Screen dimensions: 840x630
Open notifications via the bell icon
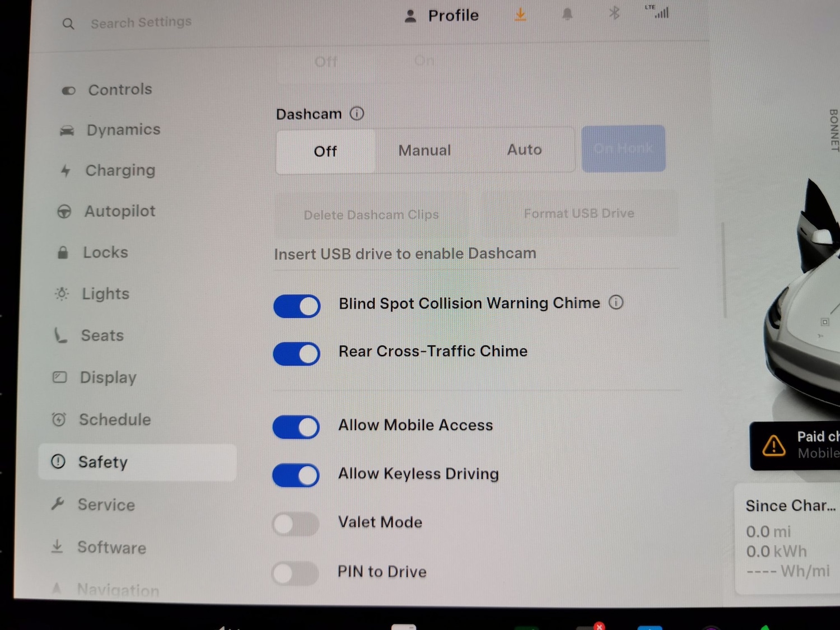567,14
